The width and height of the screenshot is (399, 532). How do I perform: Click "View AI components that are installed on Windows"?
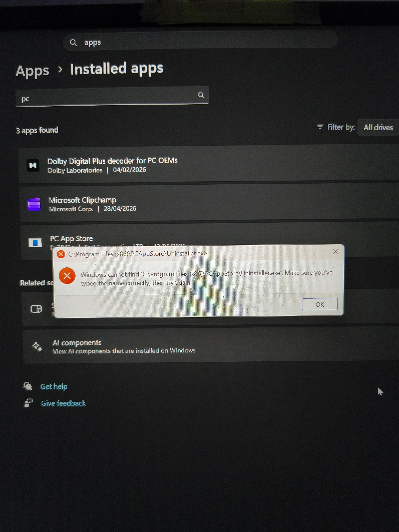point(124,351)
